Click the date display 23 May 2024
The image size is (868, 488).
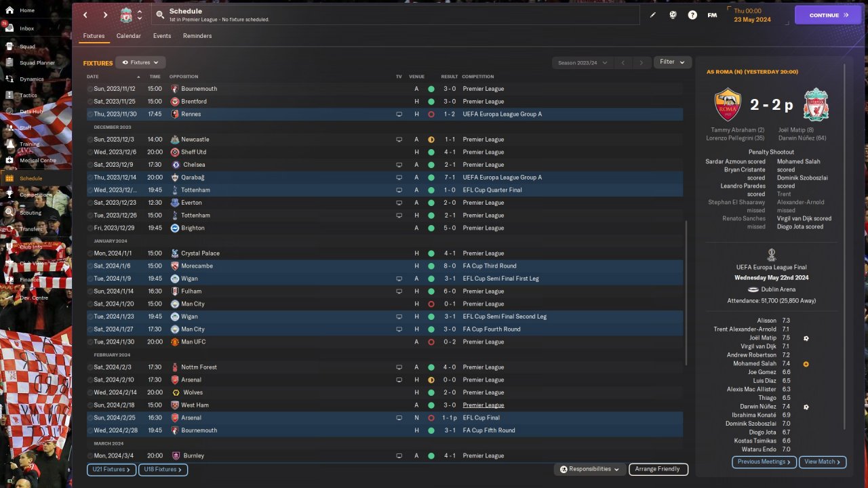coord(752,20)
